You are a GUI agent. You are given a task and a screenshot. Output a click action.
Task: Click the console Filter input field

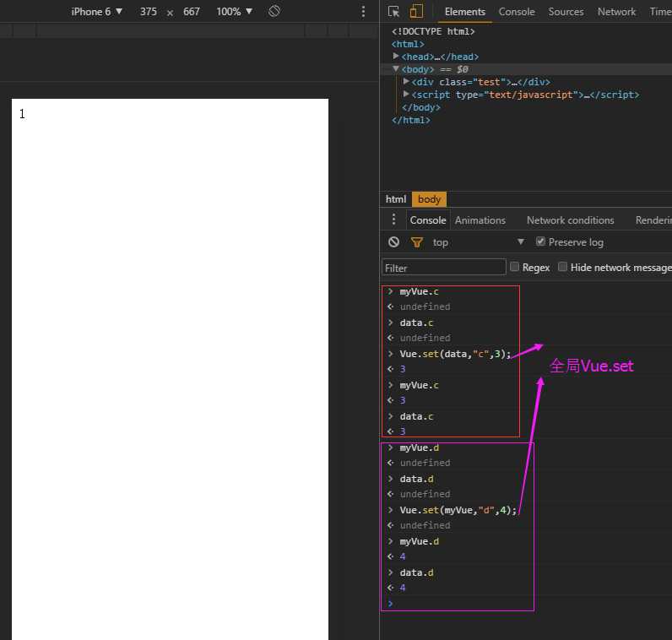(x=443, y=268)
